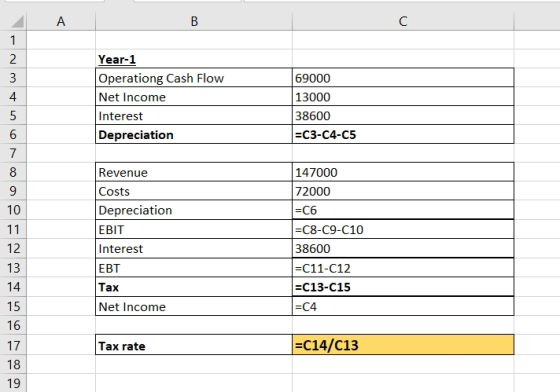Select the bold Tax label cell
The height and width of the screenshot is (392, 560).
(194, 287)
